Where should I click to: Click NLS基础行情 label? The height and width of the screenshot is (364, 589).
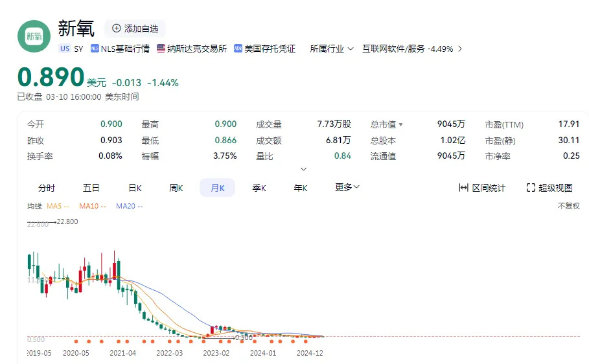(125, 49)
